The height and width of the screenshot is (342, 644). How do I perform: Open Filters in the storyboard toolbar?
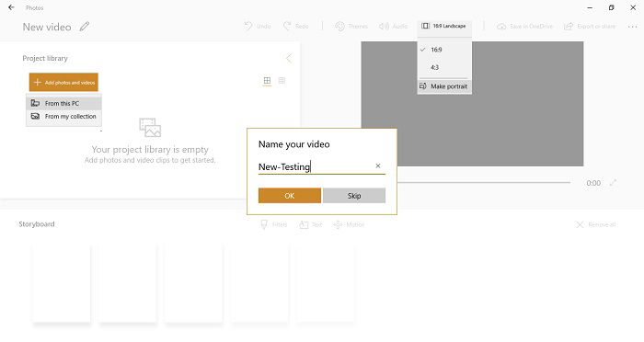pos(273,224)
